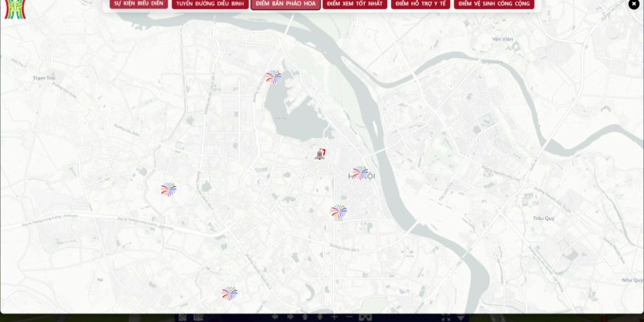Pan right using the right arrow icon
644x322 pixels.
[x=291, y=317]
